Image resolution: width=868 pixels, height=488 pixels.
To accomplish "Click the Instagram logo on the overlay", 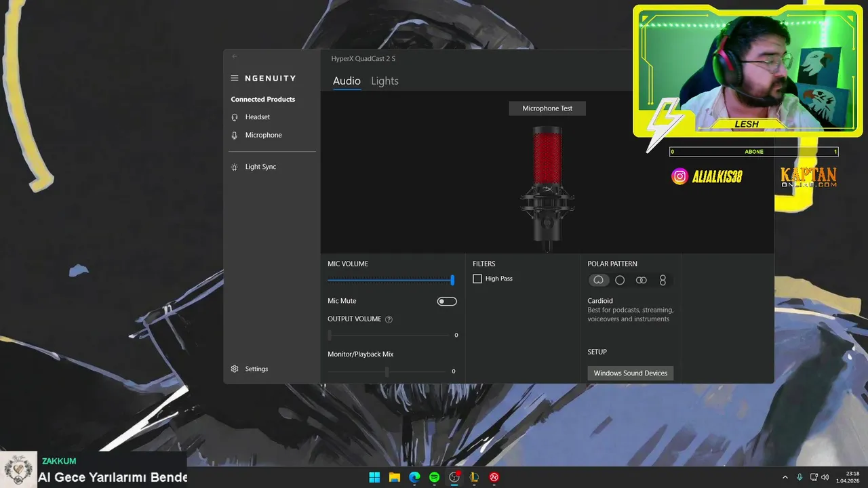I will (x=679, y=176).
